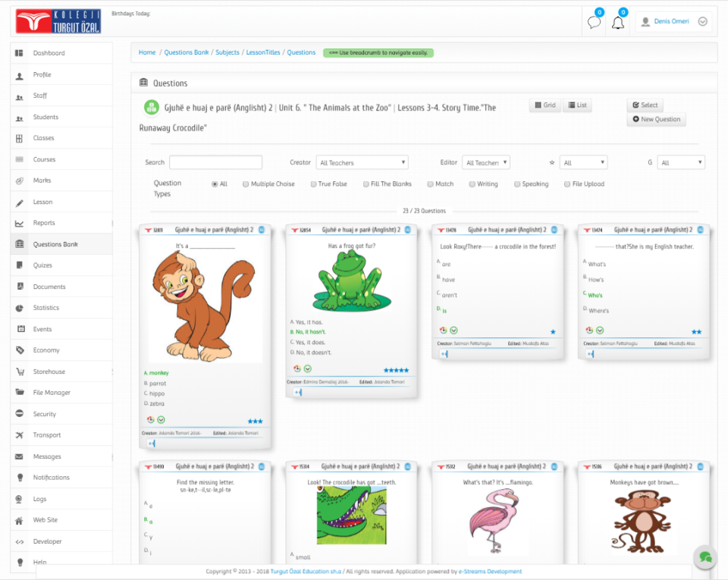Viewport: 728px width, 580px height.
Task: Switch to List view
Action: pos(577,105)
